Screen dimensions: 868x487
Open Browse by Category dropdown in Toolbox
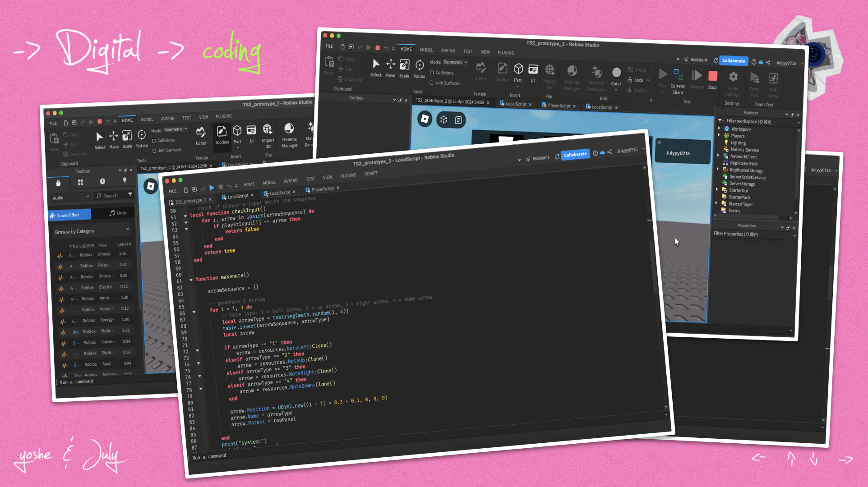point(92,231)
